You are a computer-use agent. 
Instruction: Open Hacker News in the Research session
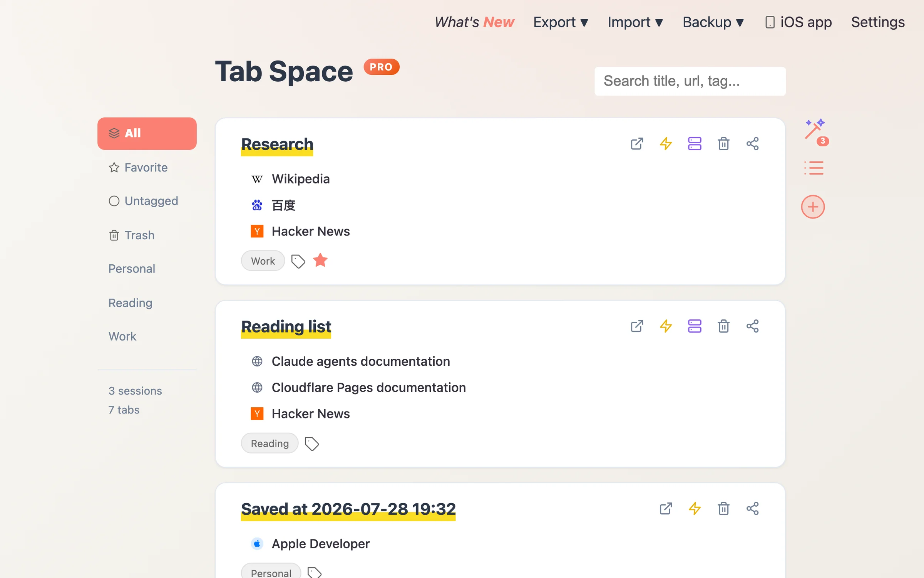(x=311, y=232)
